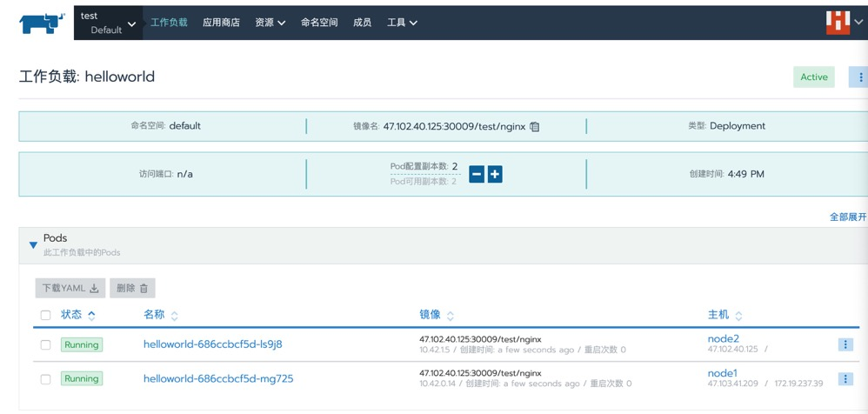Screen dimensions: 868x414
Task: Click the 命名空间 default value
Action: coord(185,125)
